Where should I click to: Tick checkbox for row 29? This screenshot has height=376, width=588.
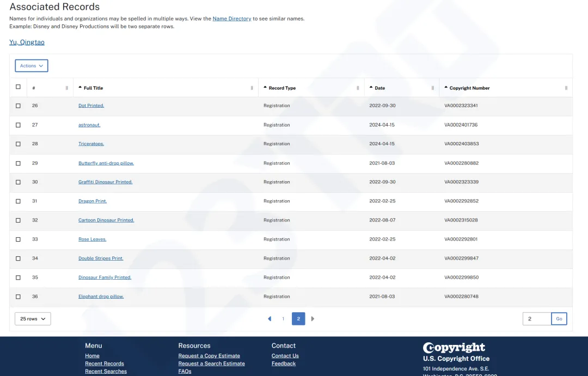18,163
